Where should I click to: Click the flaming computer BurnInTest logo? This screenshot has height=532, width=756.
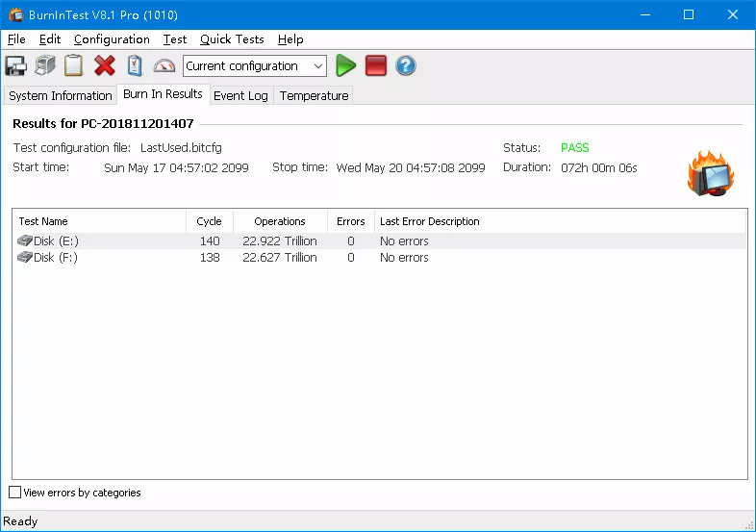[x=711, y=174]
